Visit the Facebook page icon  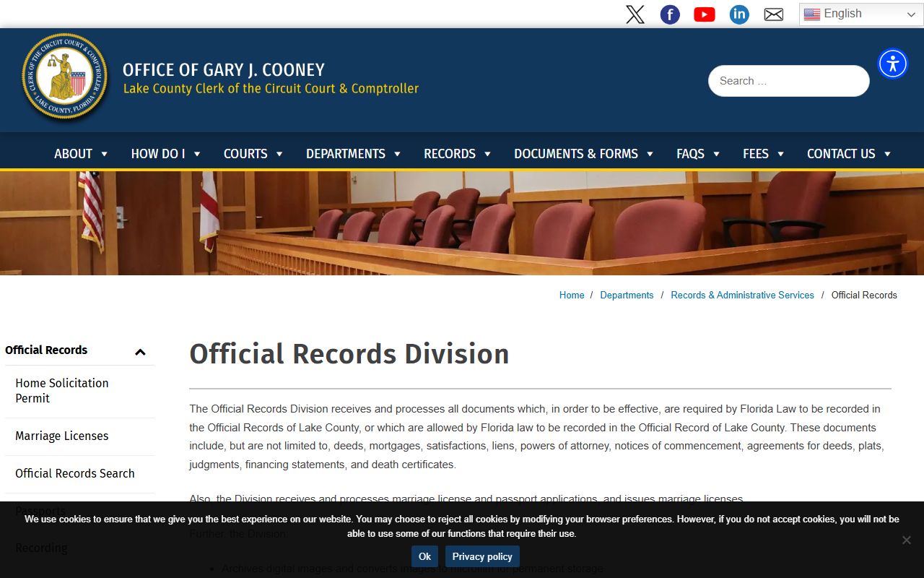pos(670,14)
